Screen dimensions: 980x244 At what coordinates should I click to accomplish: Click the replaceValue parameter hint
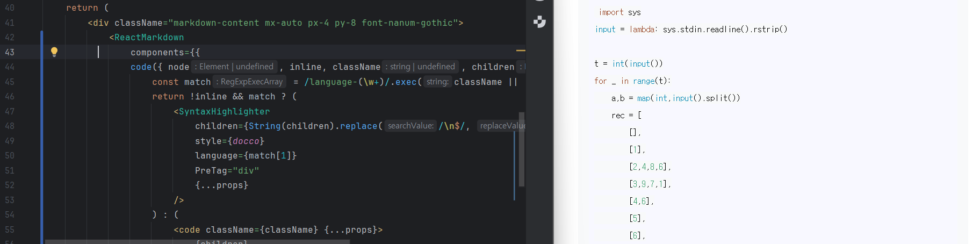501,126
